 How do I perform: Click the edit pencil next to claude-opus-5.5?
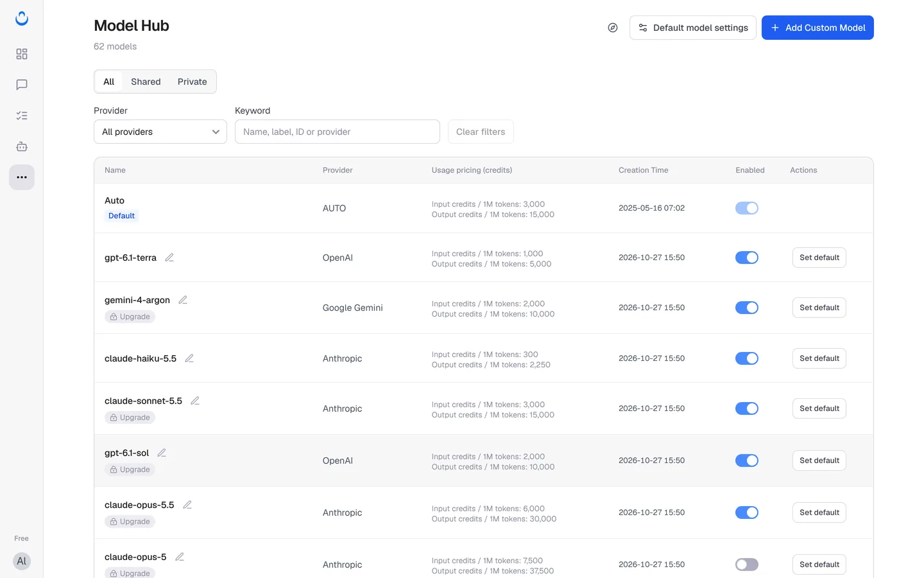pyautogui.click(x=187, y=505)
